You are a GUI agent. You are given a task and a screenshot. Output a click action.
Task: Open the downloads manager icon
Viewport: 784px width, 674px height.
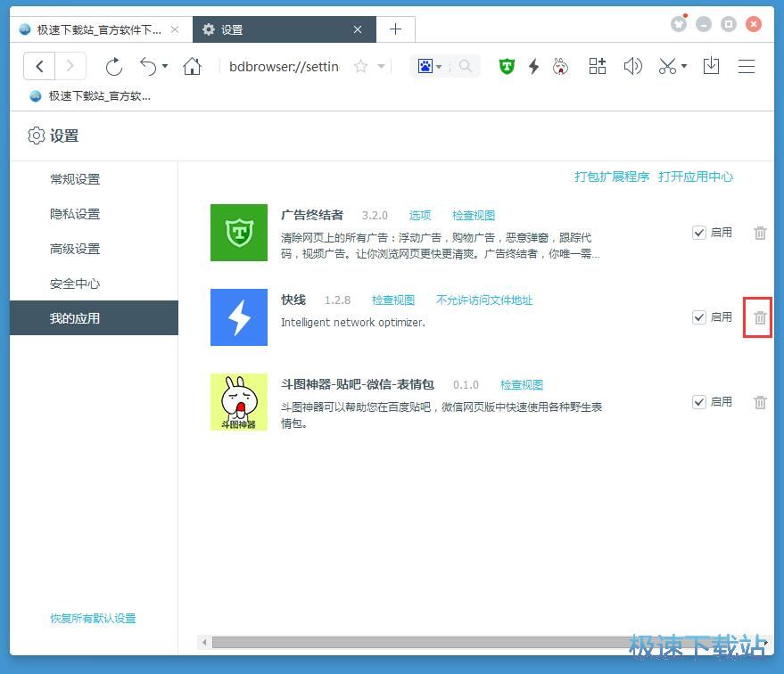coord(711,66)
